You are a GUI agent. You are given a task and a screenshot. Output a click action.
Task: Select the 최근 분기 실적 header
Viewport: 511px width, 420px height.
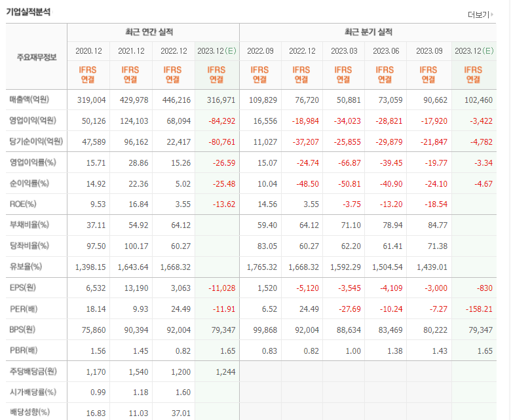tap(368, 32)
